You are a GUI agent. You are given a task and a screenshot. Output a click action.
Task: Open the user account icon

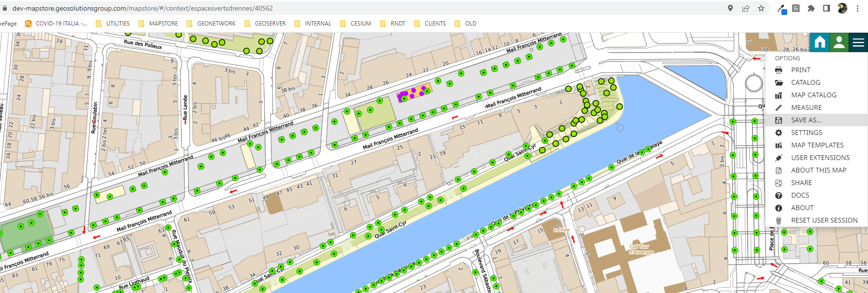[839, 42]
